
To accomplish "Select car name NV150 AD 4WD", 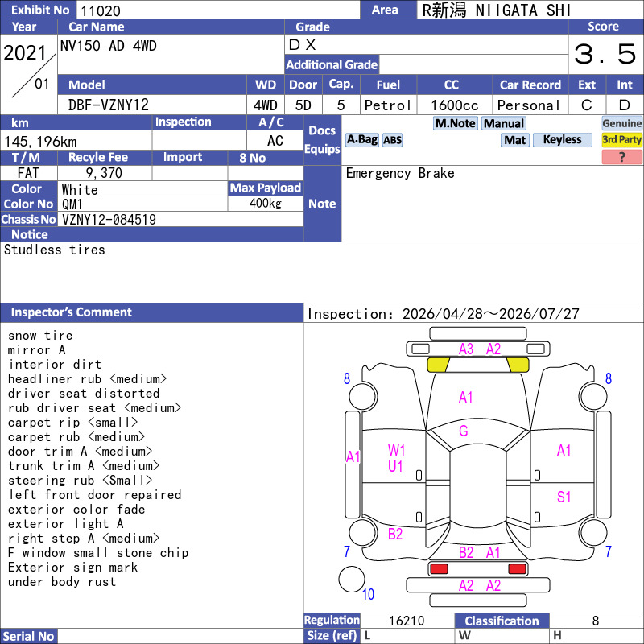I will point(109,46).
